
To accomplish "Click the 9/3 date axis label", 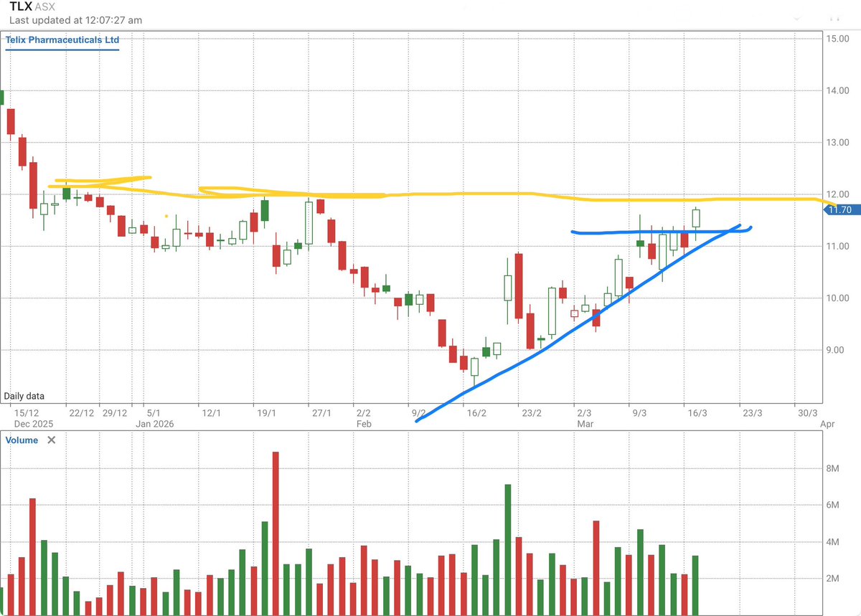I will (x=639, y=413).
